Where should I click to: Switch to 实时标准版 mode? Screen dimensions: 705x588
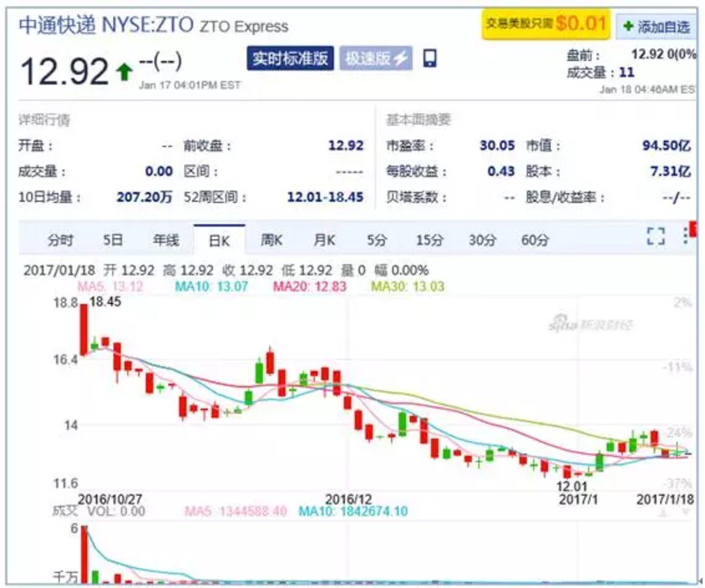pyautogui.click(x=290, y=59)
